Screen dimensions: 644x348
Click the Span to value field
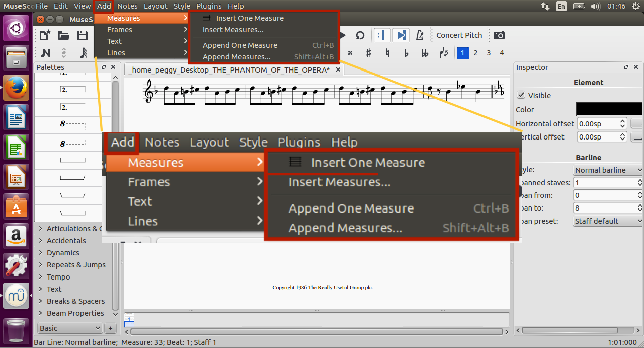click(x=608, y=207)
